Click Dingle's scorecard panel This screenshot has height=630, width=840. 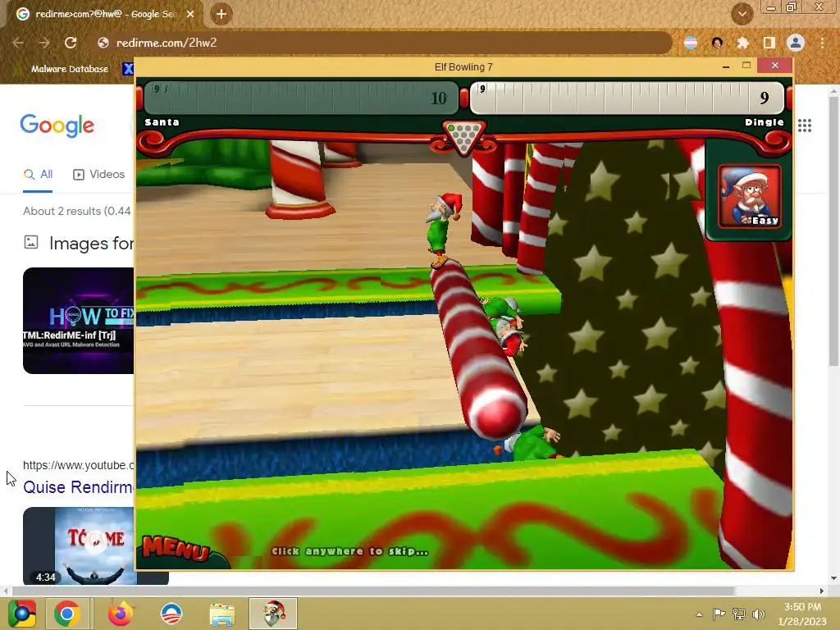pyautogui.click(x=628, y=98)
